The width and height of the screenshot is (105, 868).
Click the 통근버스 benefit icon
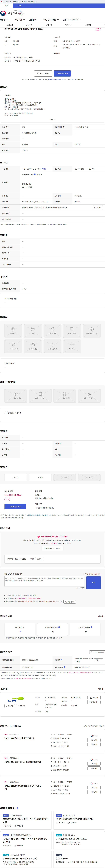[13, 331]
